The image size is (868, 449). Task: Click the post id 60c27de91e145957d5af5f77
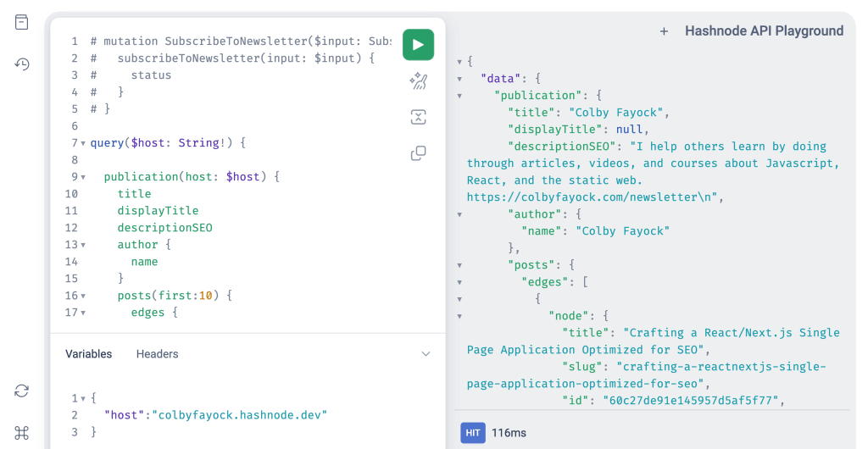692,401
